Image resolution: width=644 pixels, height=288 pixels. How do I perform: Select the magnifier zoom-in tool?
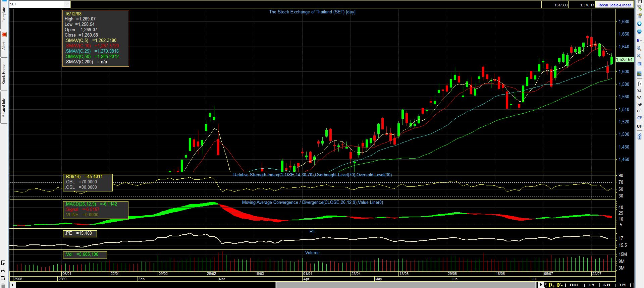639,49
